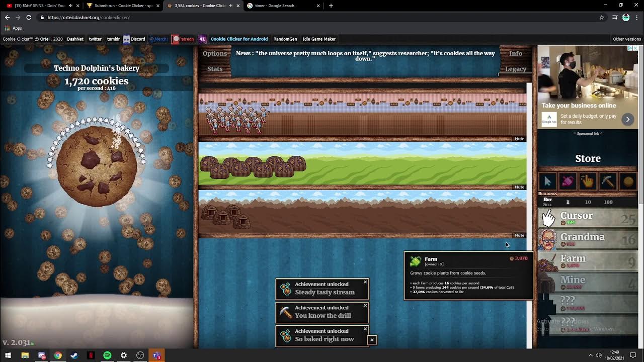This screenshot has width=644, height=362.
Task: Open the Idle Game Maker link
Action: coord(319,39)
